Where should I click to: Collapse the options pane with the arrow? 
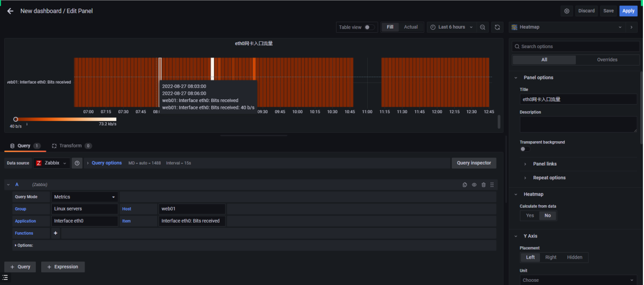pos(632,27)
